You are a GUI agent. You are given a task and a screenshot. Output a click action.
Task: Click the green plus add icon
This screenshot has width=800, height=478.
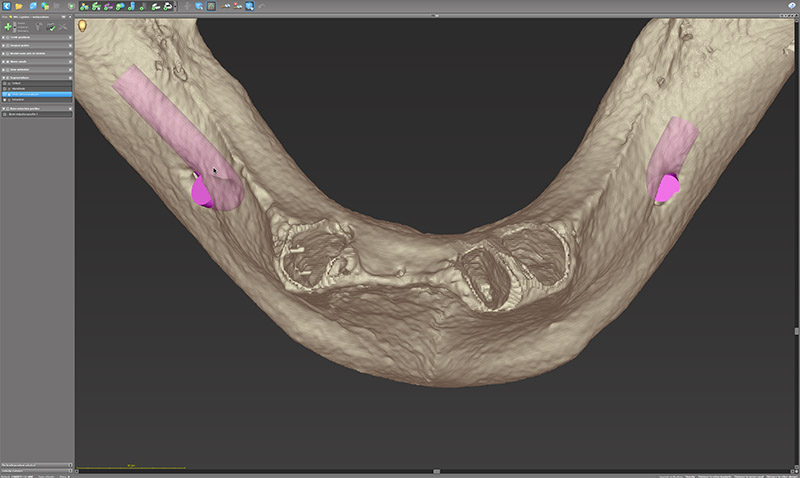(8, 27)
